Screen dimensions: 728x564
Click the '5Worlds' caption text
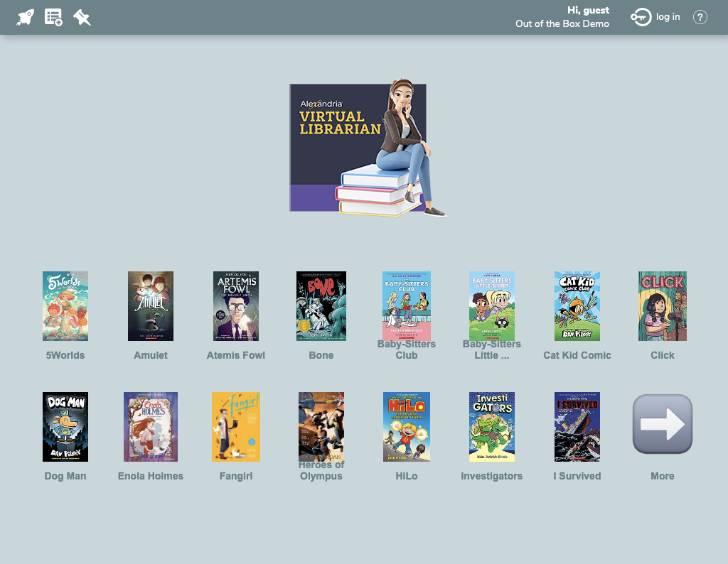(x=65, y=355)
